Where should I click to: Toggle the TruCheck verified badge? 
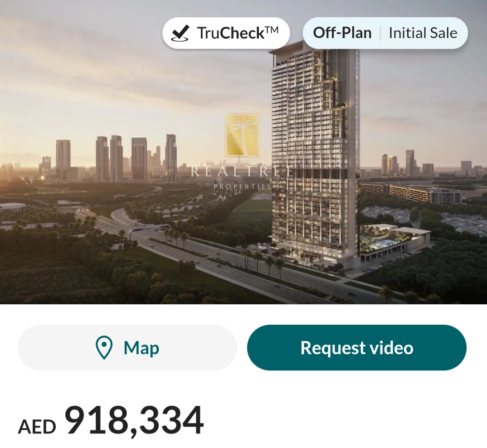point(225,32)
